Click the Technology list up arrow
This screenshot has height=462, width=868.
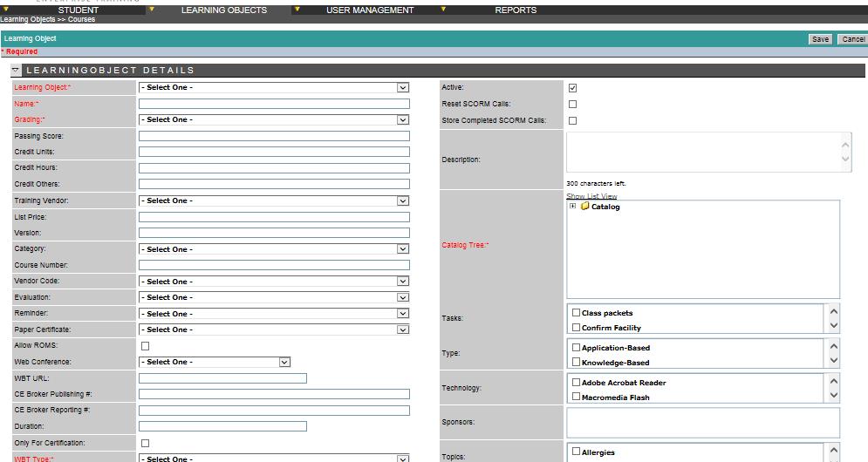tap(834, 381)
